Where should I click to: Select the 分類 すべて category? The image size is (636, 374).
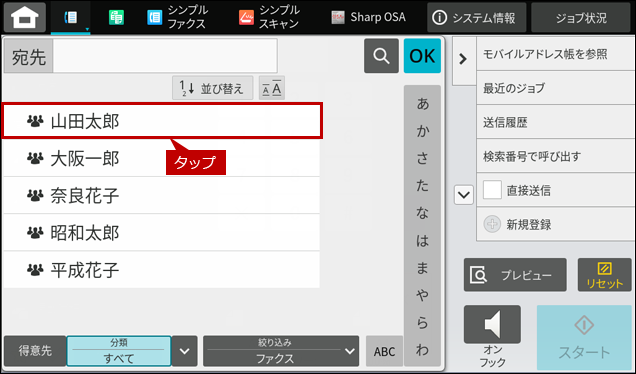click(119, 351)
